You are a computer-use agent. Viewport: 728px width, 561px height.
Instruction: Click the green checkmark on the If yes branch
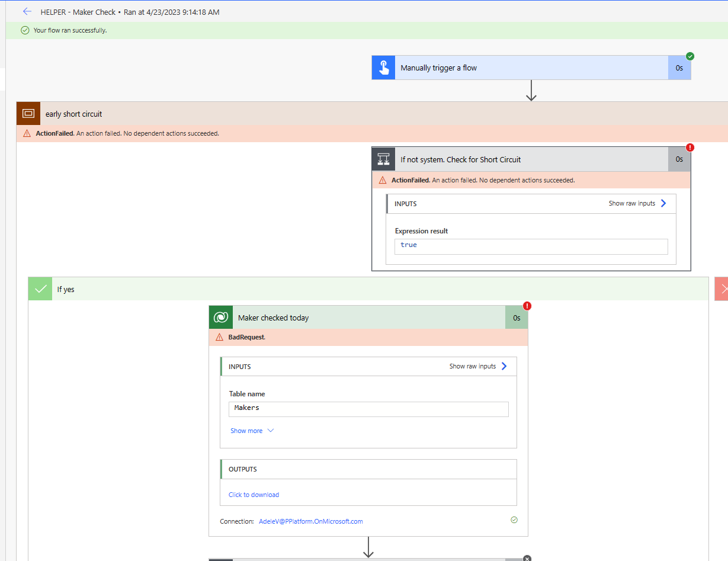(x=40, y=288)
